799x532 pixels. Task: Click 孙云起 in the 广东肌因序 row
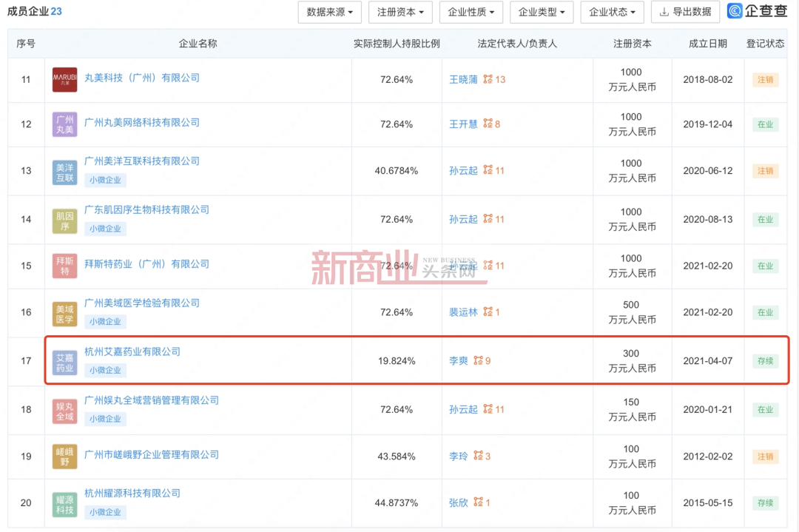pos(463,219)
